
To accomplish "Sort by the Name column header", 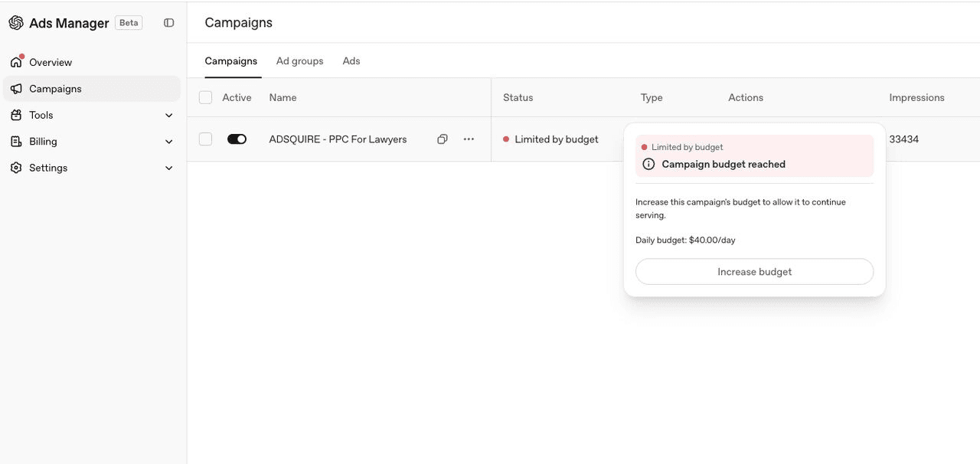I will pyautogui.click(x=283, y=97).
